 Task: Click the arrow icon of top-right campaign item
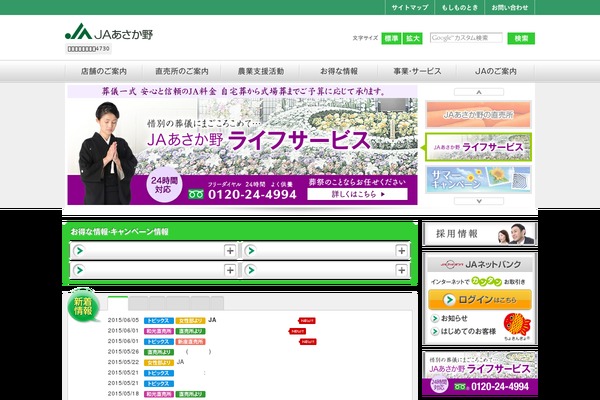point(251,251)
